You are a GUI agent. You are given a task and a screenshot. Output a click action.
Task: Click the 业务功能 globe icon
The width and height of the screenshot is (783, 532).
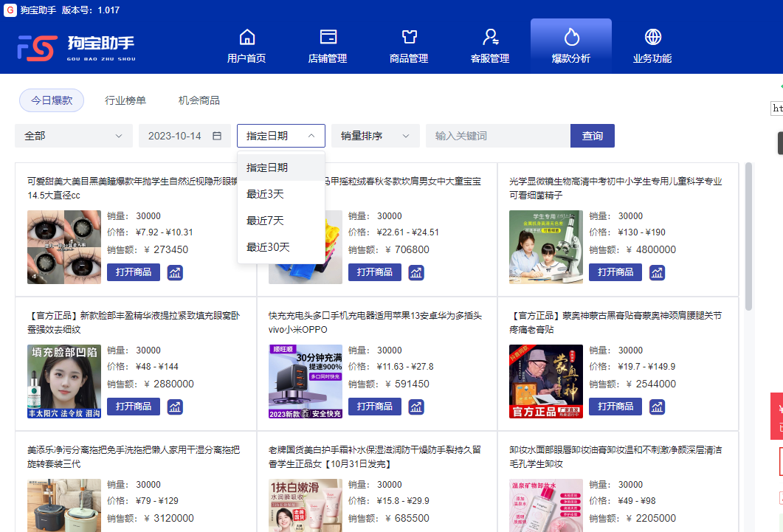(x=652, y=37)
